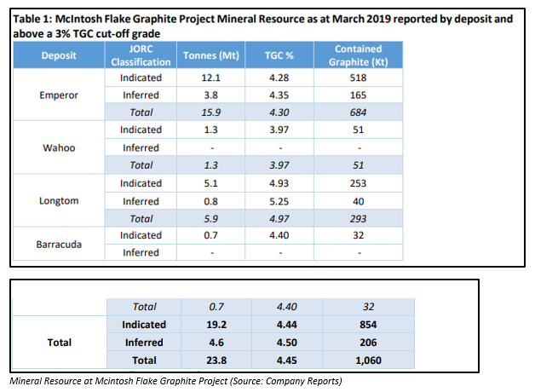Click overall Inferred graphite 206

pyautogui.click(x=368, y=343)
